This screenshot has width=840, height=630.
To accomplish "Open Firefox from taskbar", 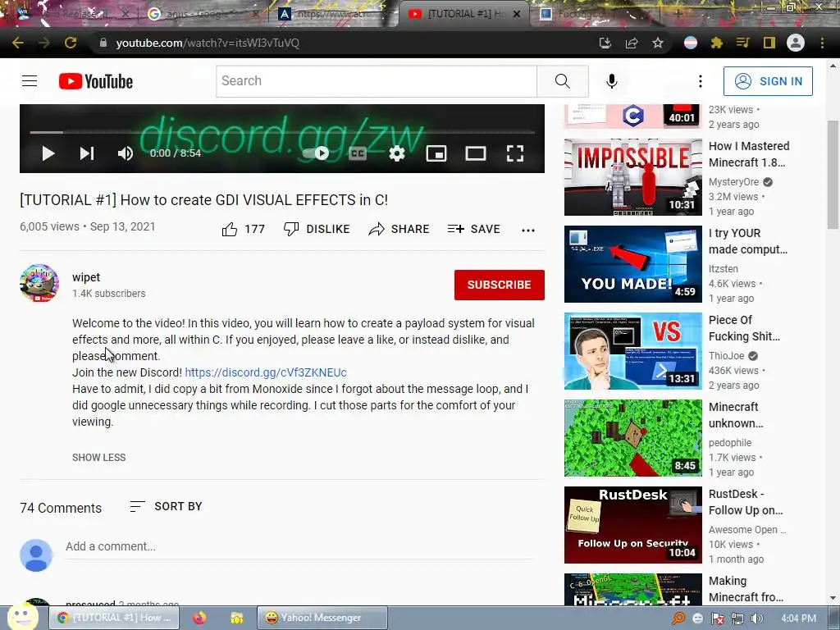I will 199,618.
